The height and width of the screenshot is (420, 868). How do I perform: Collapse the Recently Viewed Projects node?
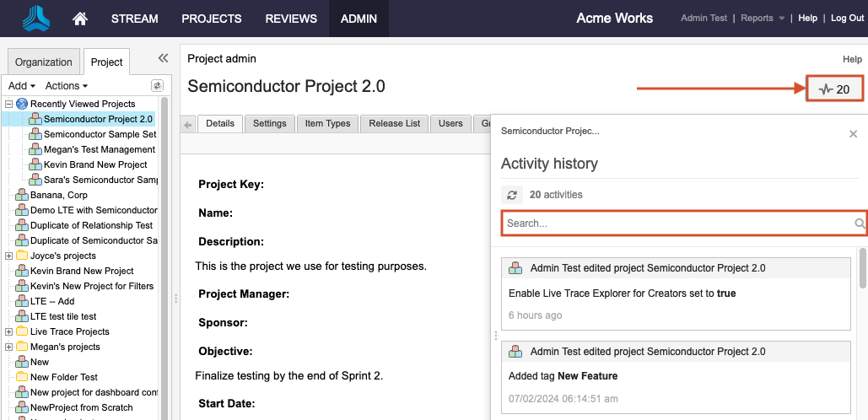coord(9,104)
